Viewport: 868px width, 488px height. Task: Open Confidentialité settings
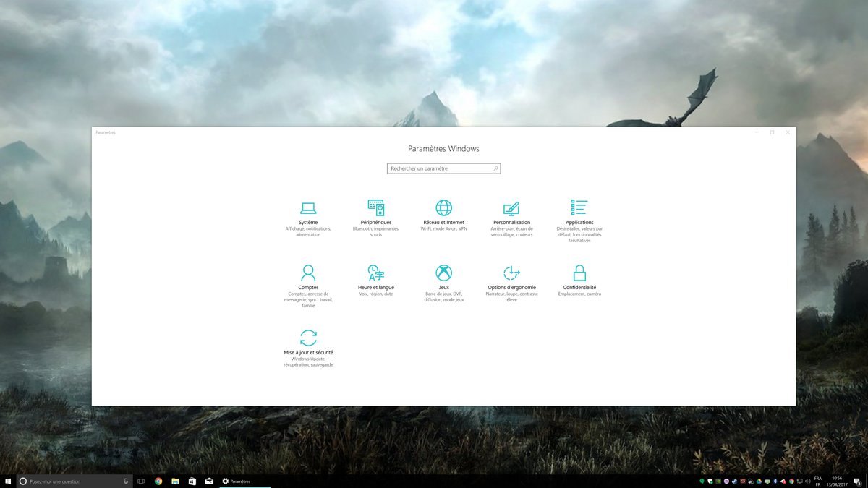tap(579, 278)
